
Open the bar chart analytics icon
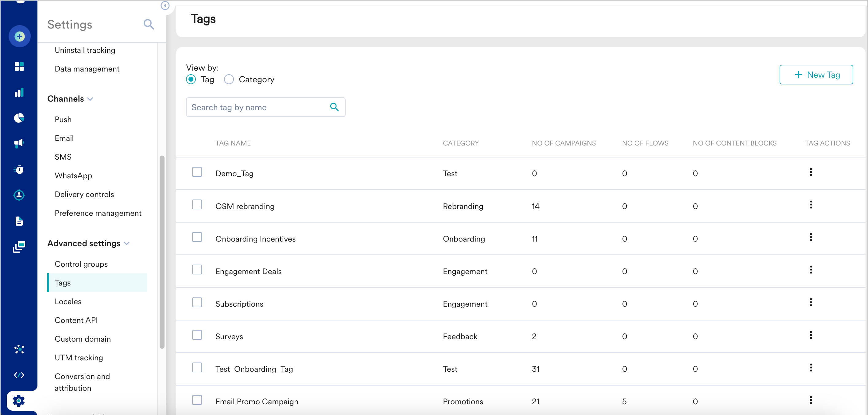click(x=19, y=92)
